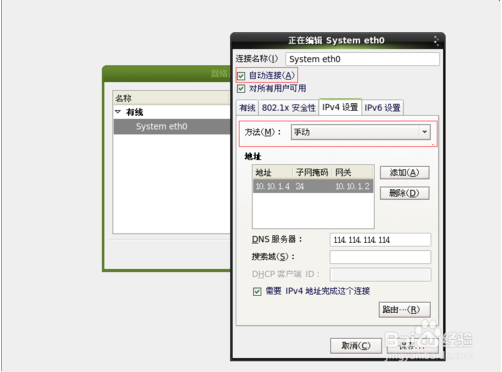The width and height of the screenshot is (502, 372).
Task: Click the 添加(A) button
Action: (x=405, y=173)
